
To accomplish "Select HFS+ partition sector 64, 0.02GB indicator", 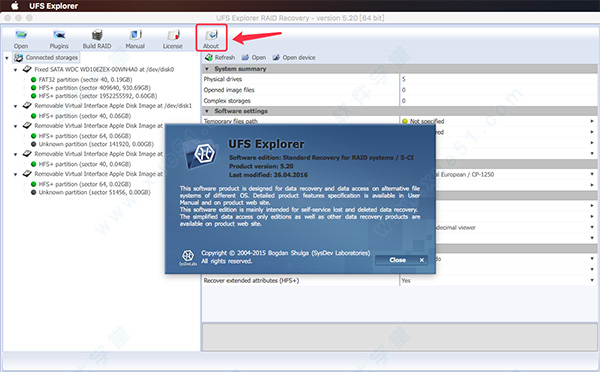I will (33, 184).
